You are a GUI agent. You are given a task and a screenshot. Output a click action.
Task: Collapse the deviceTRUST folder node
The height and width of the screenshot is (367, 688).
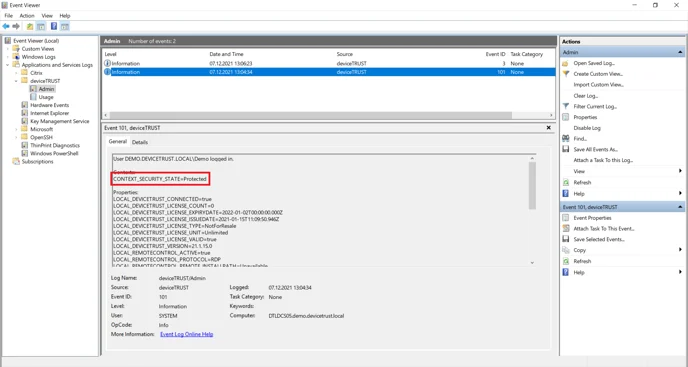16,81
